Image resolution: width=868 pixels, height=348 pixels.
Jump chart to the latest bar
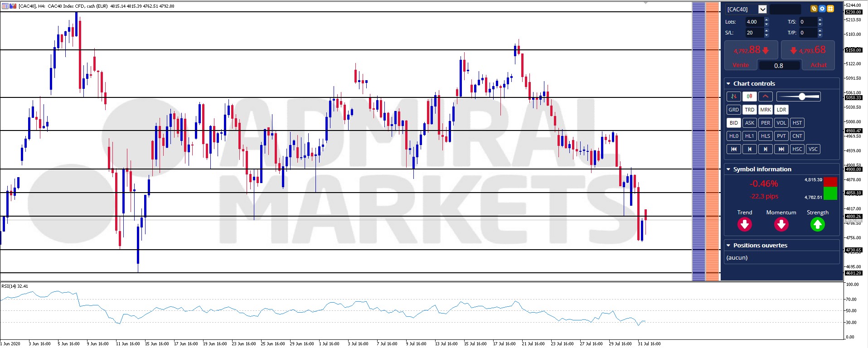[781, 149]
